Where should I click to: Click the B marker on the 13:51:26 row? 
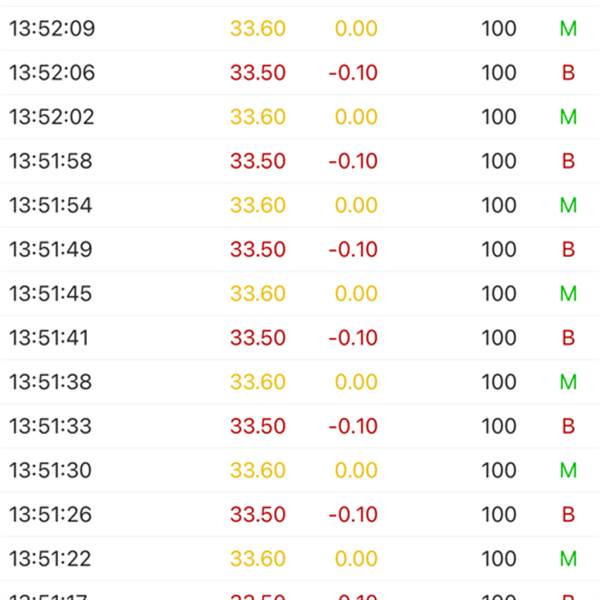pos(568,514)
